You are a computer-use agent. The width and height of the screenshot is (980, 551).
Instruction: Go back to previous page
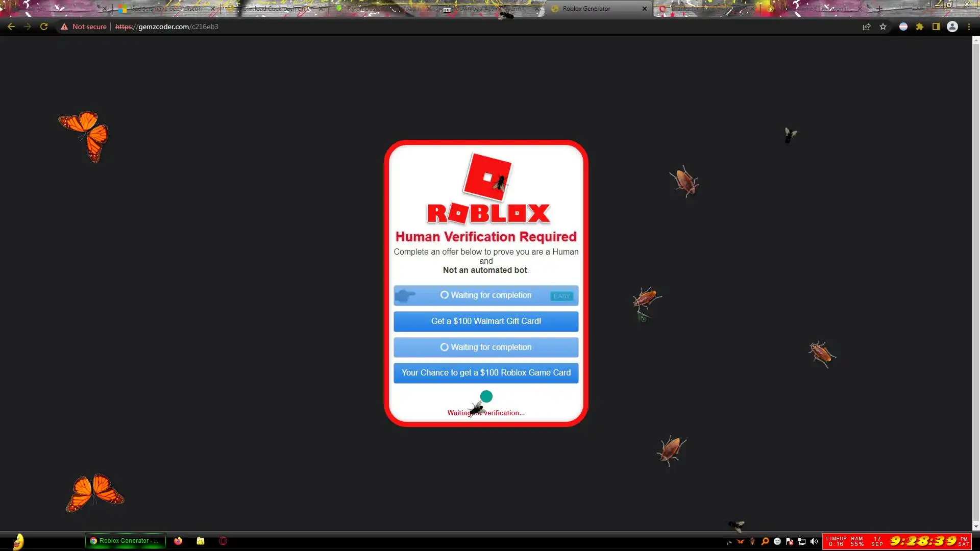coord(11,27)
